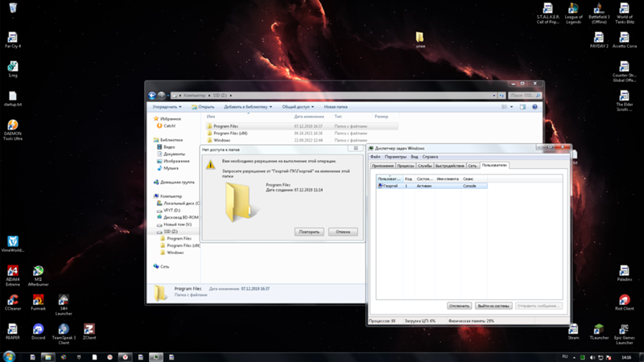Screen dimensions: 644x362
Task: Open CCleaner desktop shortcut
Action: [13, 302]
